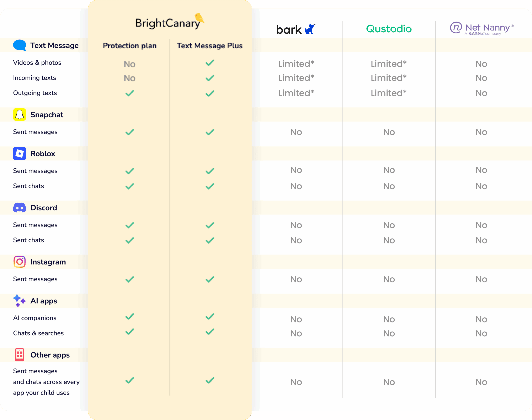Open the Instagram camera icon
The image size is (532, 420).
pos(20,262)
